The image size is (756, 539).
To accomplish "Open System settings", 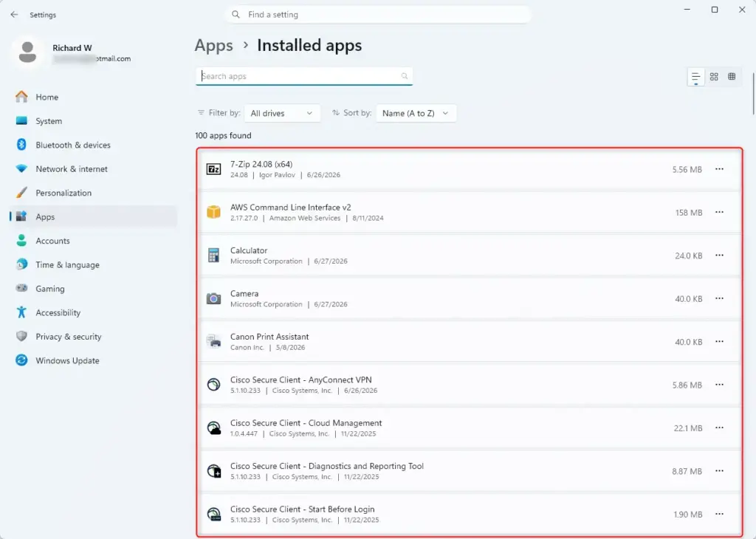I will [x=93, y=121].
